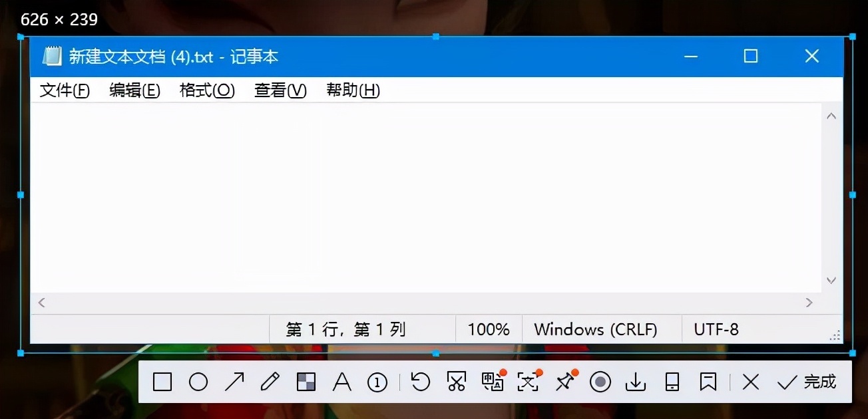Close the Notepad window
Viewport: 868px width, 419px height.
click(x=812, y=57)
